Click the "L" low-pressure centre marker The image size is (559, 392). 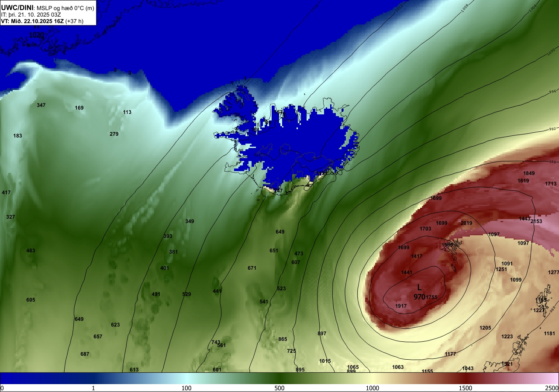[419, 287]
